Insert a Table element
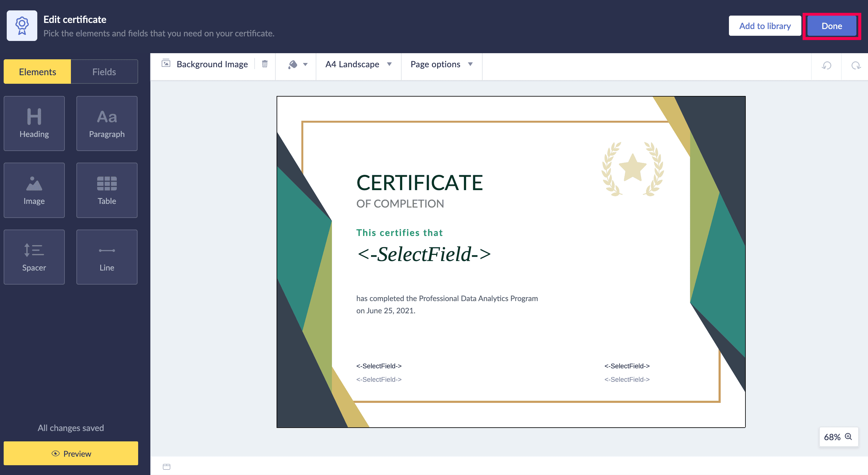This screenshot has width=868, height=475. pyautogui.click(x=107, y=190)
